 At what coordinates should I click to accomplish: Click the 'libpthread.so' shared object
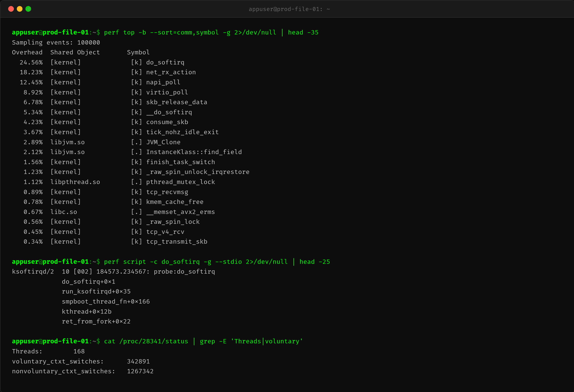75,182
